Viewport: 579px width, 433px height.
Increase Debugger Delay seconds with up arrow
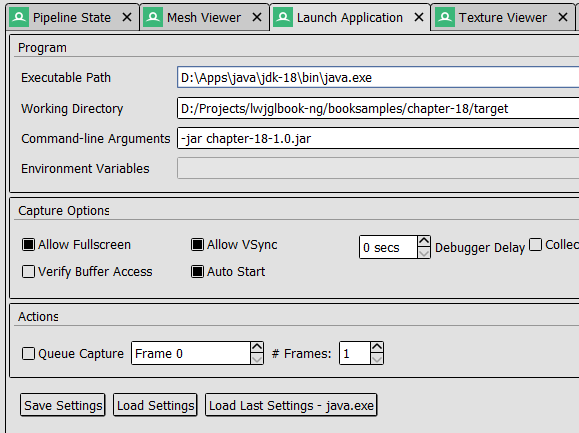424,241
